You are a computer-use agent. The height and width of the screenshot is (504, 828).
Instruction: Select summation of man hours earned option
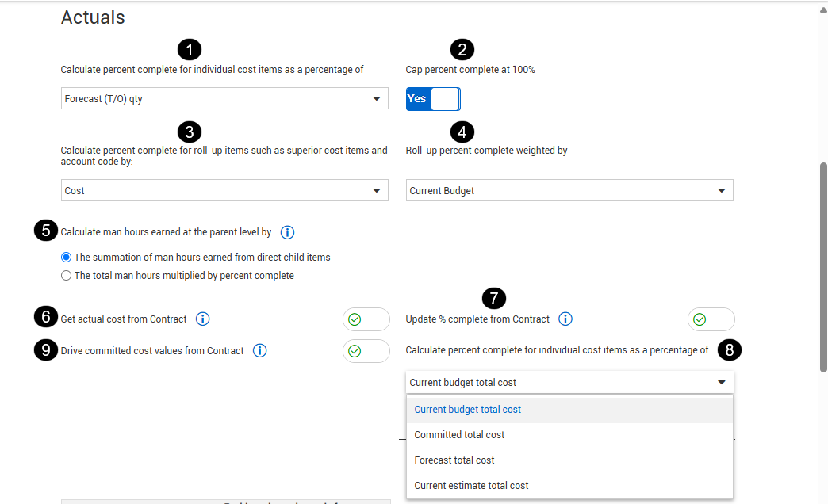pyautogui.click(x=67, y=258)
